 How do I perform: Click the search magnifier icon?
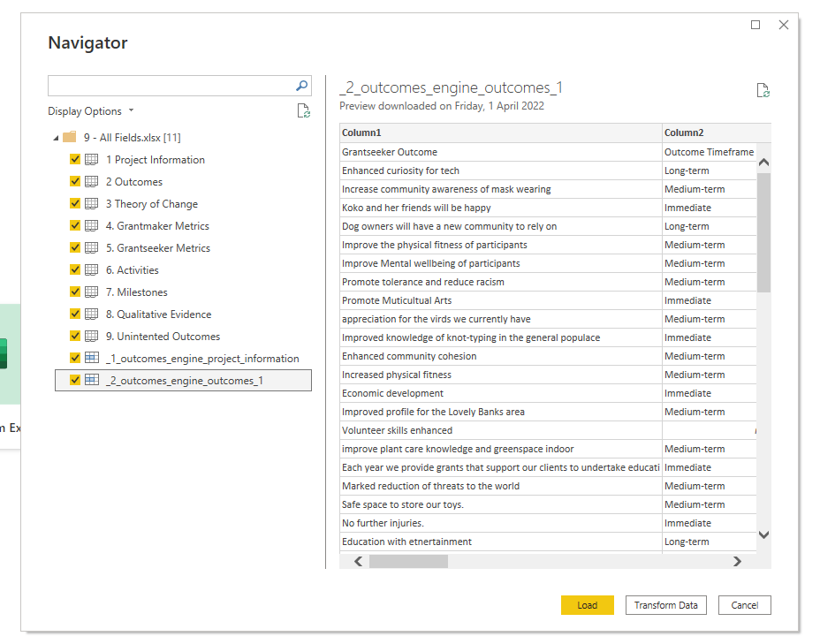301,86
